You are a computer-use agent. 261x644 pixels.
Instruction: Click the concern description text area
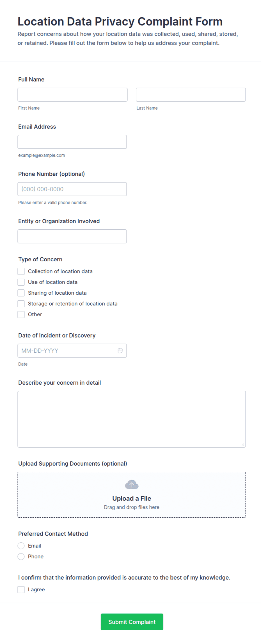[x=132, y=419]
